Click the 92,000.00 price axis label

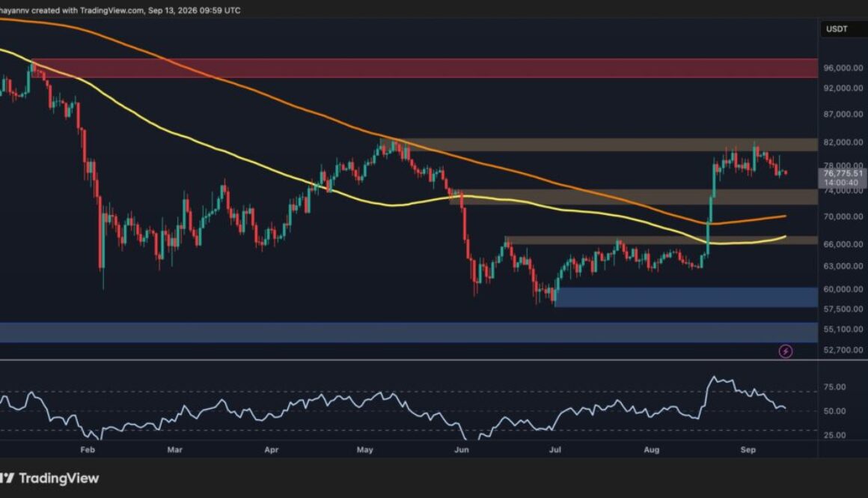[x=843, y=88]
